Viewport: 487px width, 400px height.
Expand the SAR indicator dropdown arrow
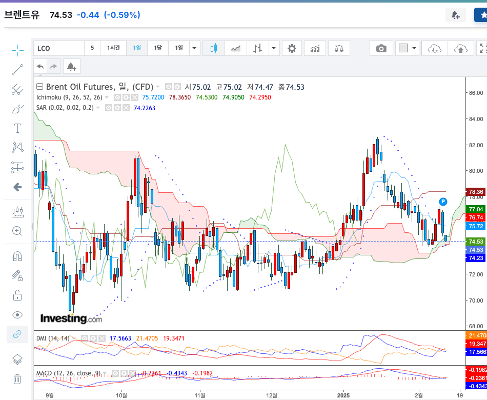point(98,108)
